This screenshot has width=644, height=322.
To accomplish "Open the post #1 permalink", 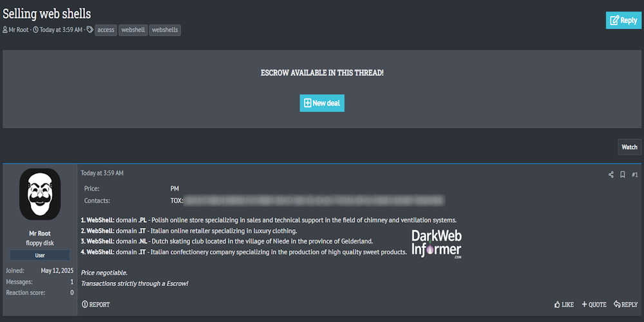I will pos(634,175).
